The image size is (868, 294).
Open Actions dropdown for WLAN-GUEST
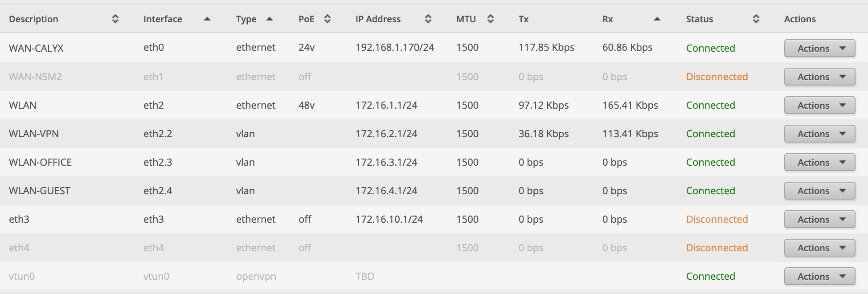click(x=819, y=191)
